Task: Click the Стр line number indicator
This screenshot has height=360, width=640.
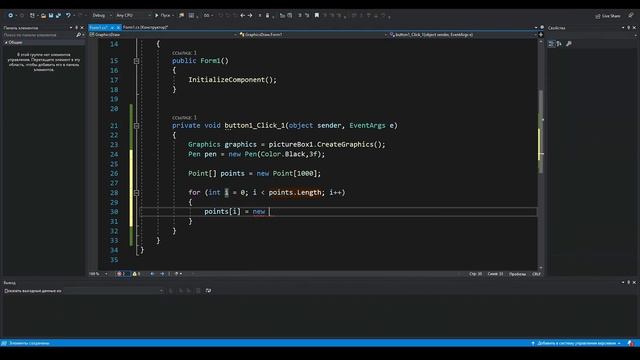Action: tap(476, 274)
